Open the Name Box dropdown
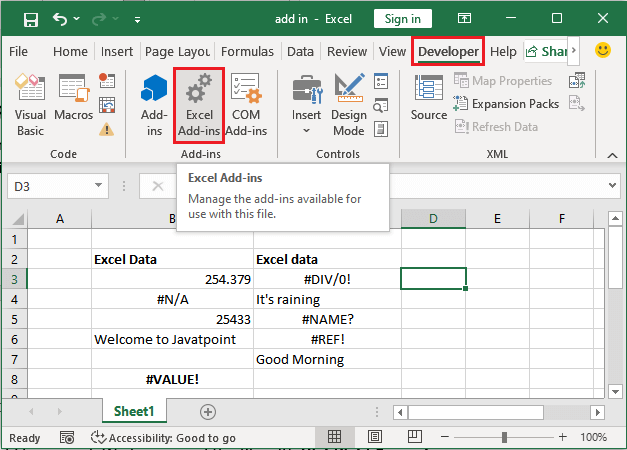This screenshot has width=627, height=450. pyautogui.click(x=98, y=185)
